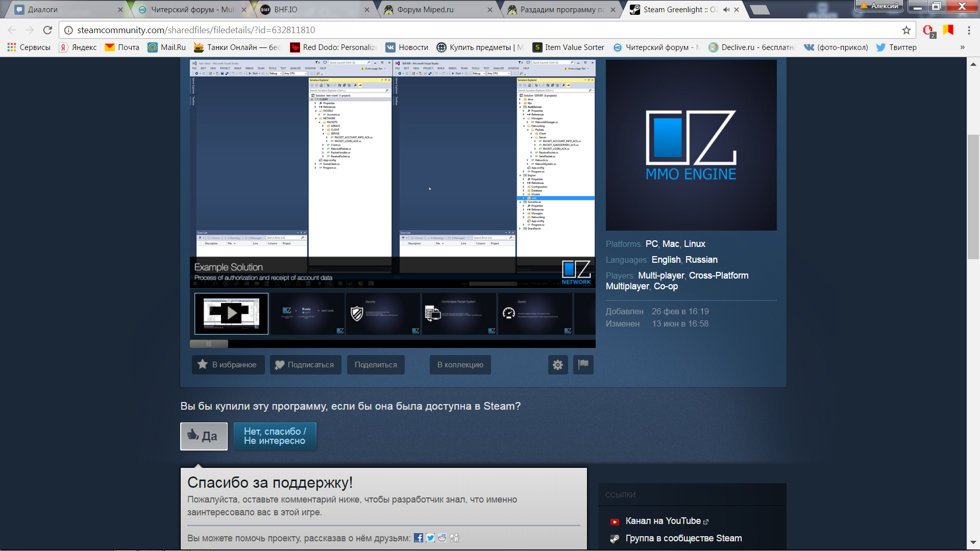Click the thumbnail strip scroll handle
980x551 pixels.
click(209, 344)
